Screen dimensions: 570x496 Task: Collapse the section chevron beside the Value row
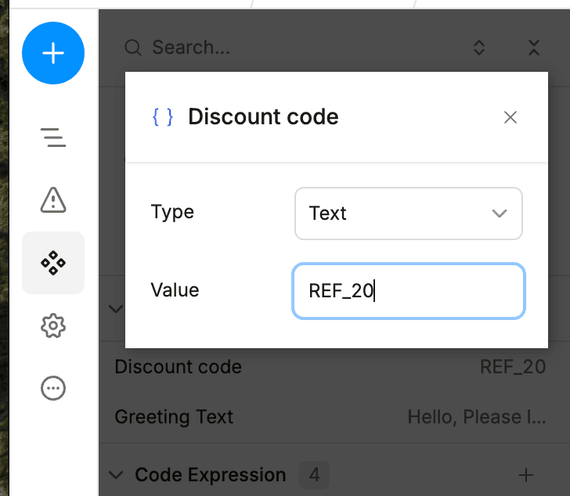[x=116, y=309]
